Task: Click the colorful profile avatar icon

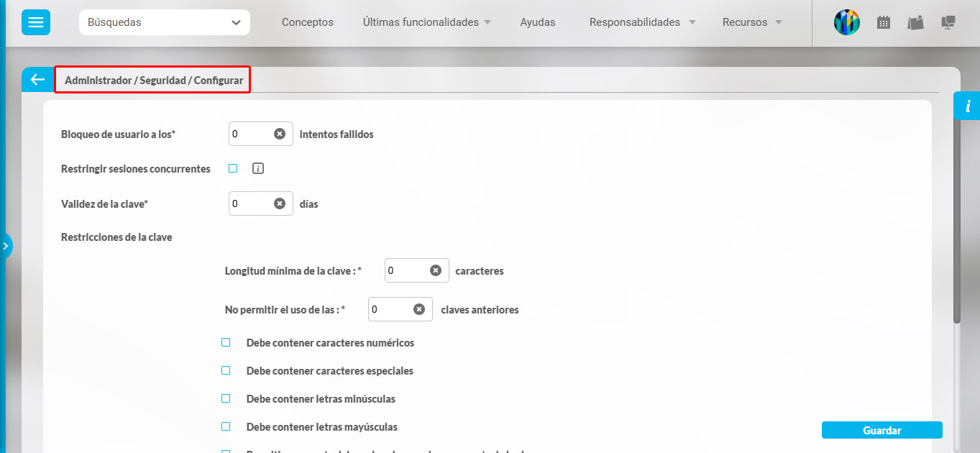Action: [846, 22]
